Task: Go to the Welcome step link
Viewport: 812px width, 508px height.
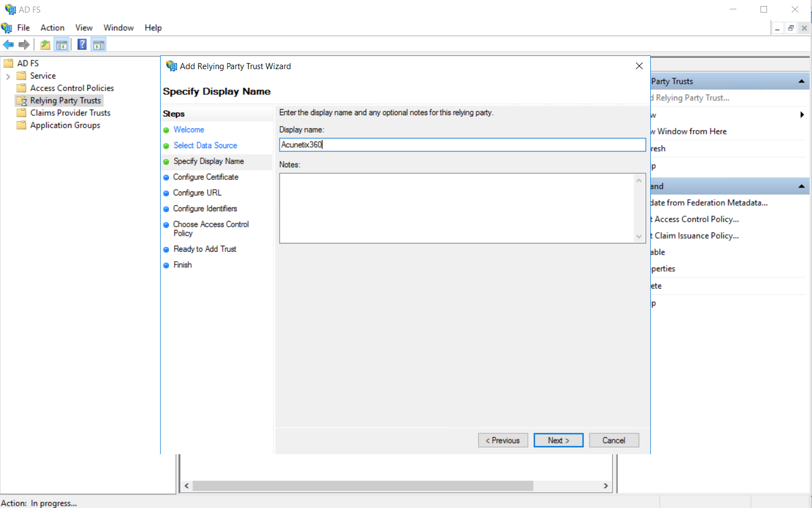Action: click(x=189, y=129)
